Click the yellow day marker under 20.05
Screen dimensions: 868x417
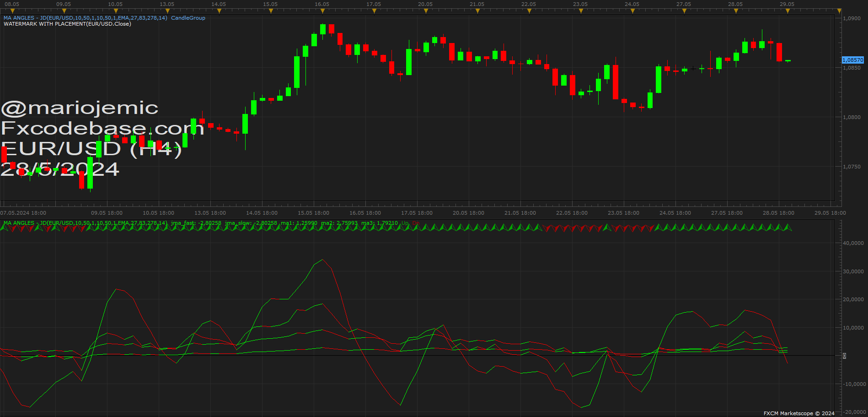(426, 11)
